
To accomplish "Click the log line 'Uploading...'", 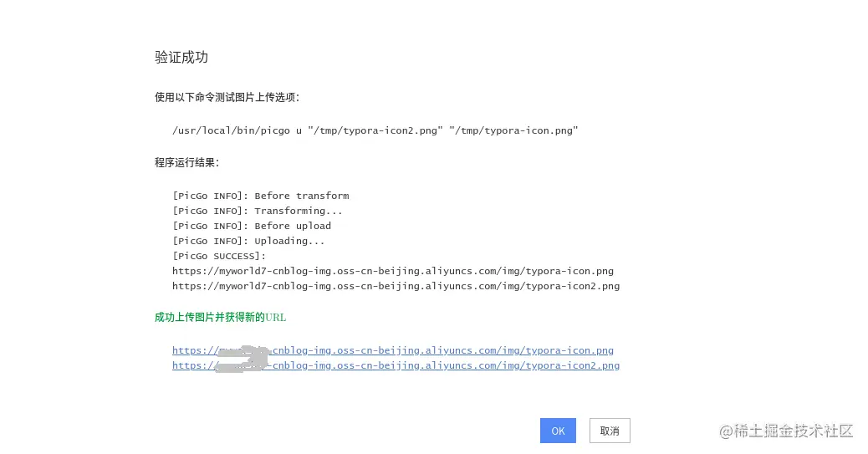I will point(248,241).
